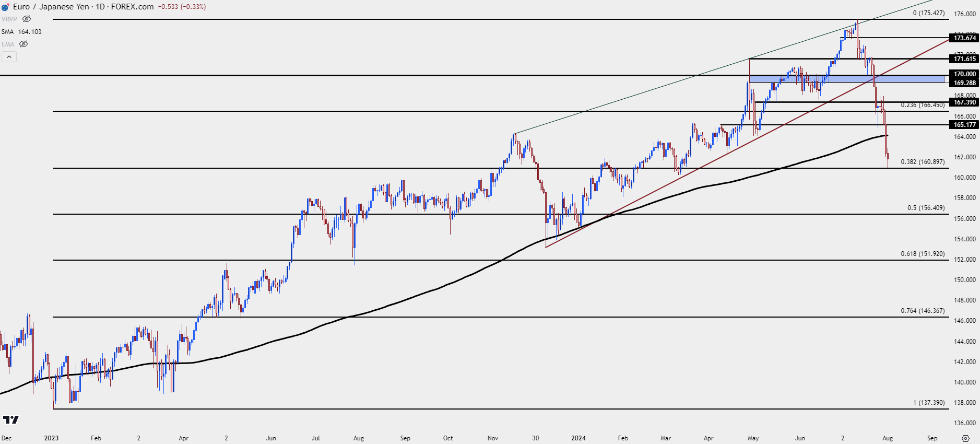Click the 2024 label on time axis
This screenshot has height=444, width=980.
pos(578,438)
